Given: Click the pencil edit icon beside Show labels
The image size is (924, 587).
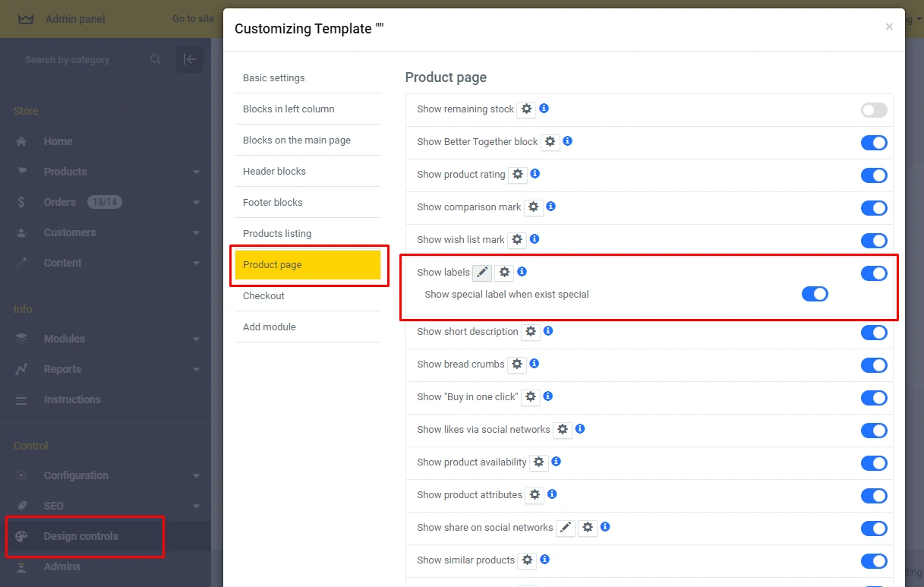Looking at the screenshot, I should (x=482, y=273).
